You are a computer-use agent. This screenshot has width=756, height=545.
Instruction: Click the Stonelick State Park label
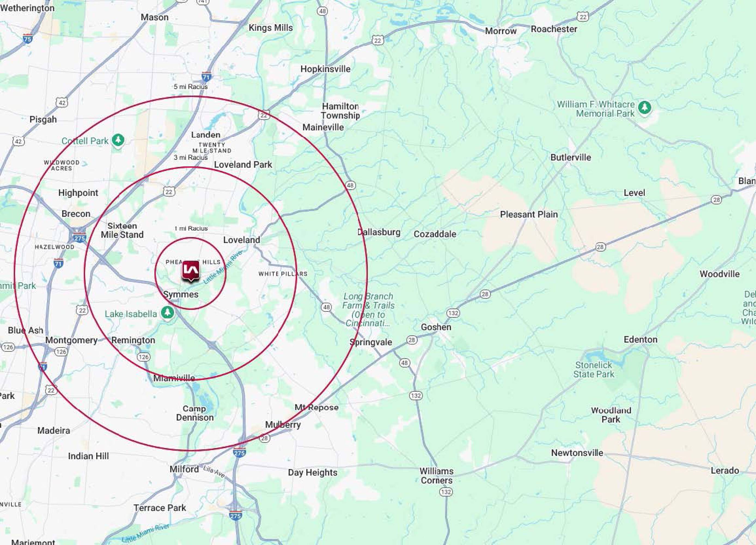click(594, 370)
